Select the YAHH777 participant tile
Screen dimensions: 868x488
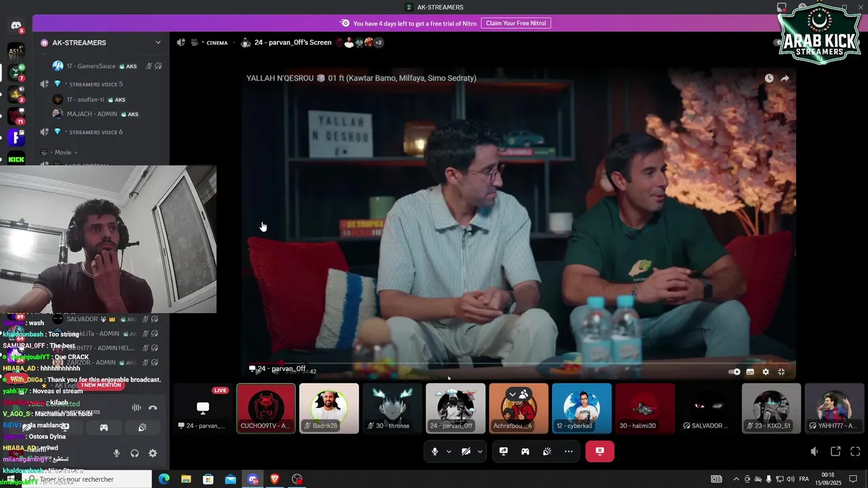(834, 408)
